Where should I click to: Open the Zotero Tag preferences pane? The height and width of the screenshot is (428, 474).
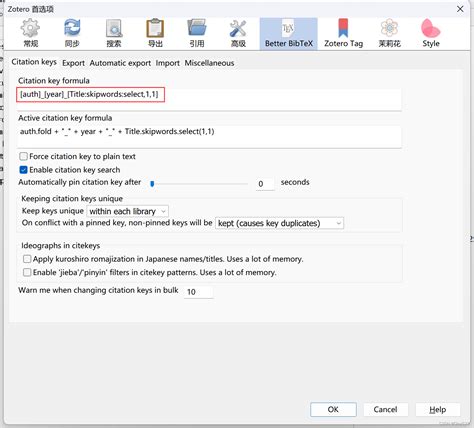(343, 33)
